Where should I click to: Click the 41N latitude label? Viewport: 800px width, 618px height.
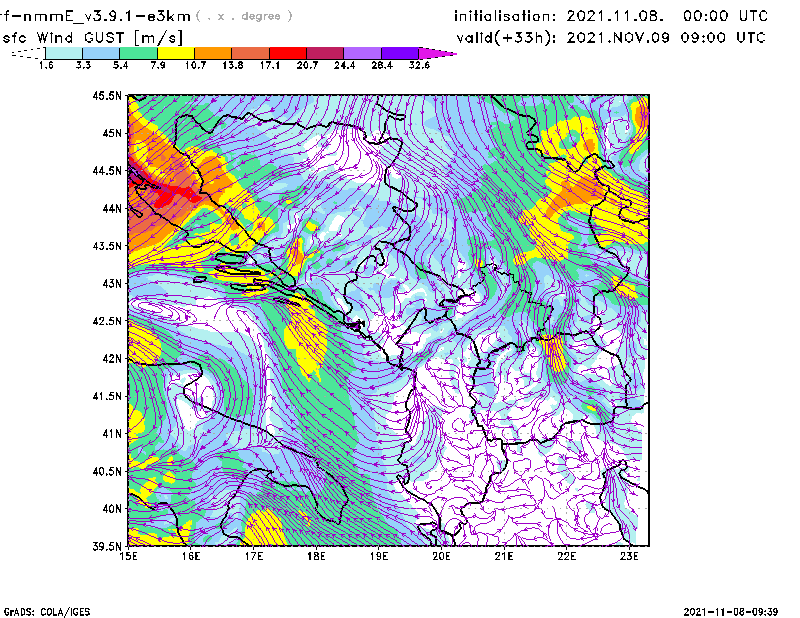[112, 433]
